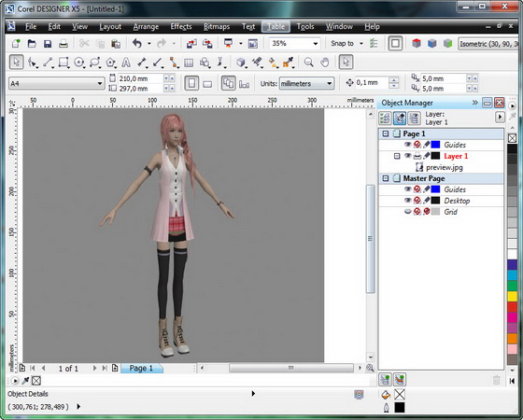Click the New document icon
523x420 pixels.
(x=15, y=43)
